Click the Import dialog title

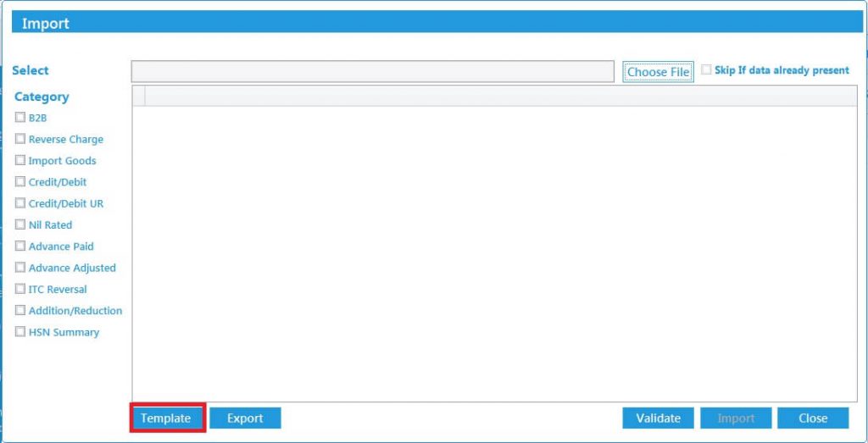[46, 24]
